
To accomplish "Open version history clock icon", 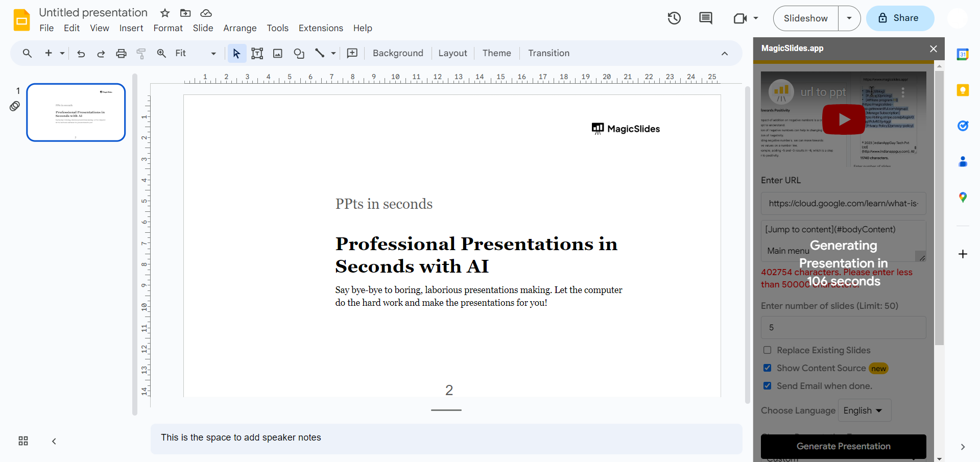I will (674, 18).
